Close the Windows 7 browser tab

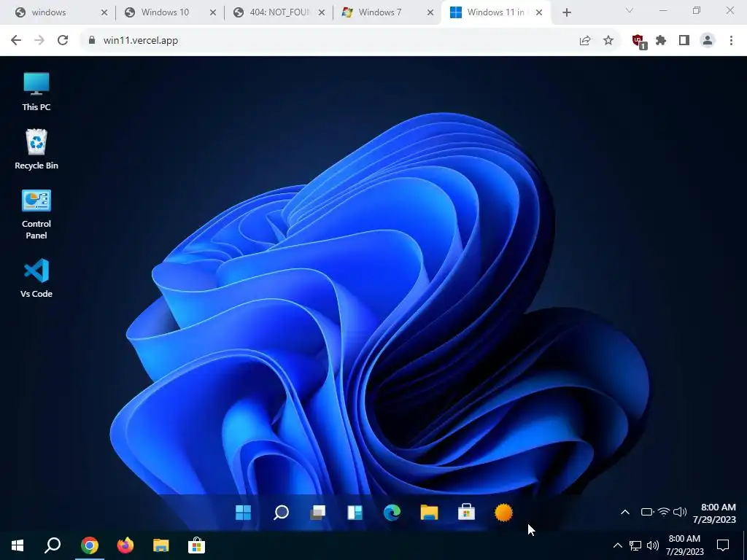coord(430,13)
